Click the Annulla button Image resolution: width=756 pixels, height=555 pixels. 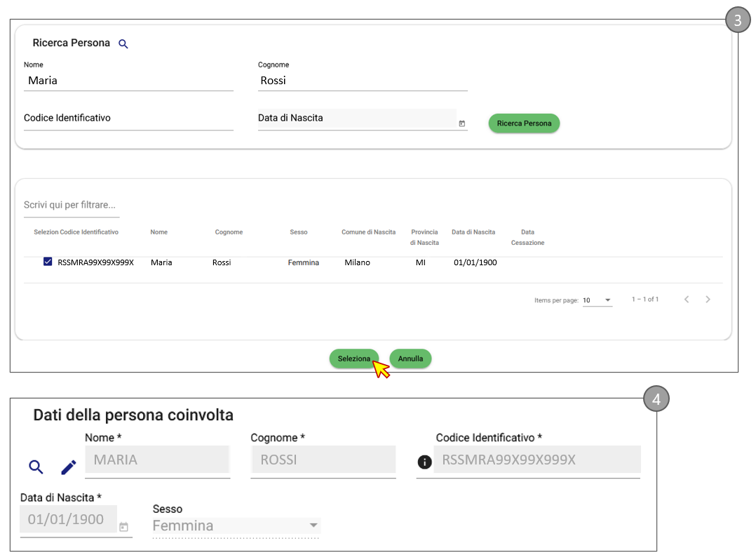410,359
